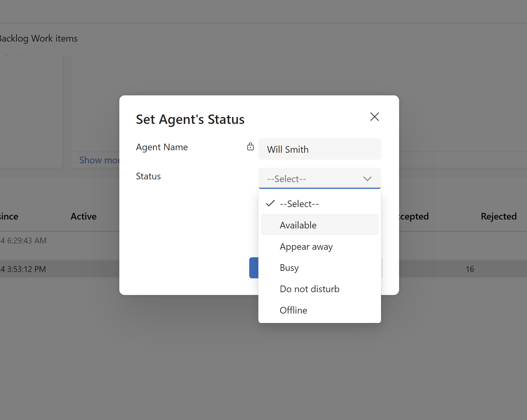Choose Available from the status list
Viewport: 527px width, 420px height.
pyautogui.click(x=319, y=225)
